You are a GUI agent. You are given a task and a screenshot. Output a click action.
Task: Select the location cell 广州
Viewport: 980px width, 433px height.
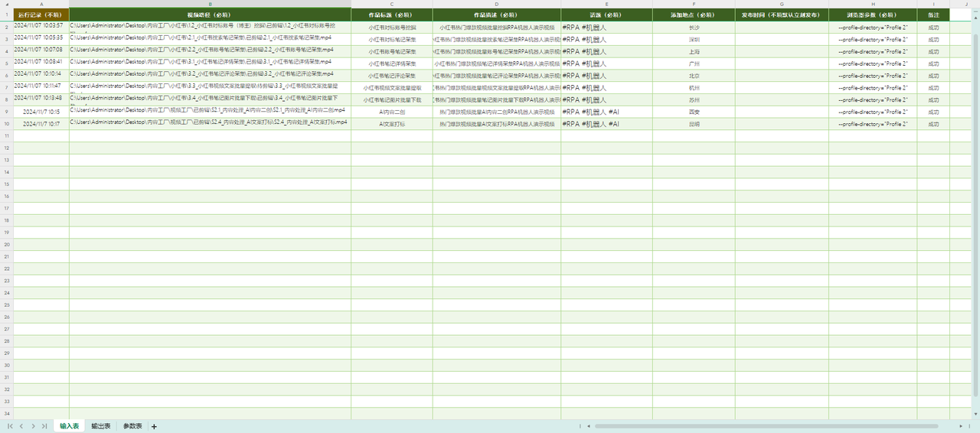tap(694, 63)
